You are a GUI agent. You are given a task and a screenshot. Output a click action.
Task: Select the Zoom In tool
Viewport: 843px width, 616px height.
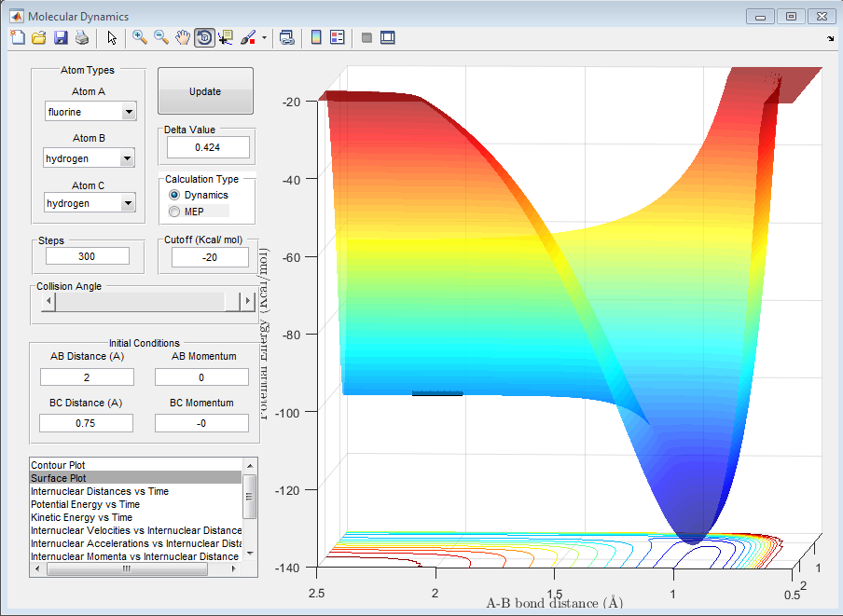(140, 37)
